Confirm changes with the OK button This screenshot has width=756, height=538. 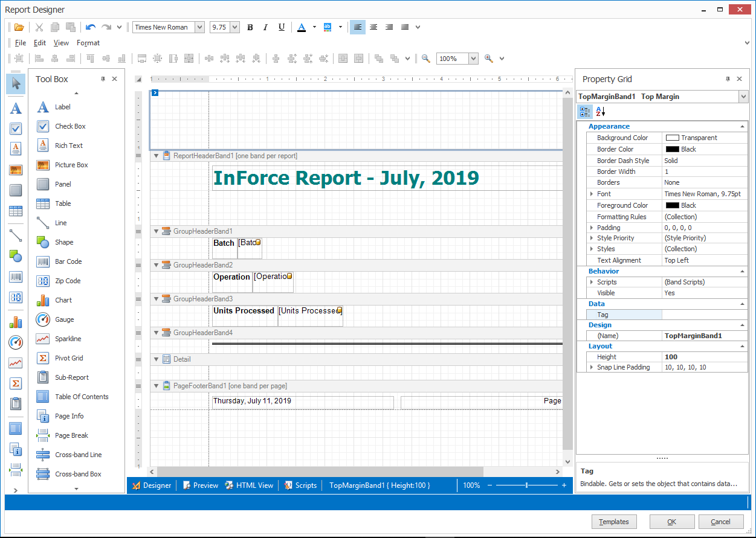pyautogui.click(x=671, y=522)
